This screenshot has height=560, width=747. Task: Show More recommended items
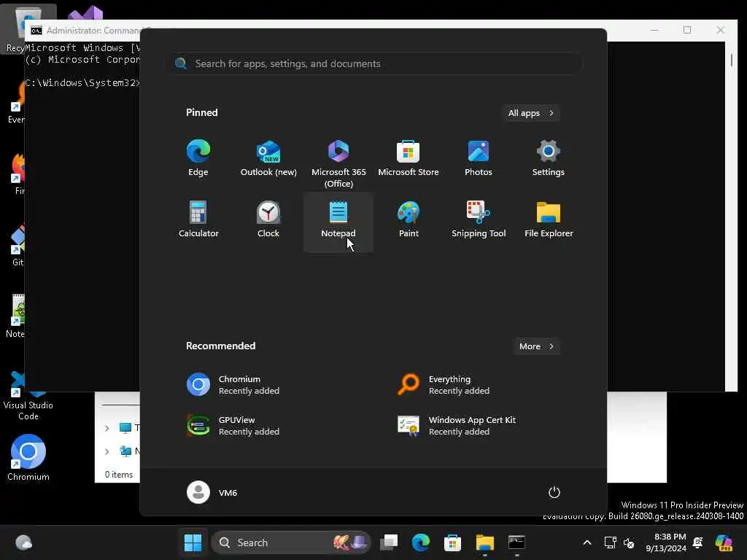(536, 346)
